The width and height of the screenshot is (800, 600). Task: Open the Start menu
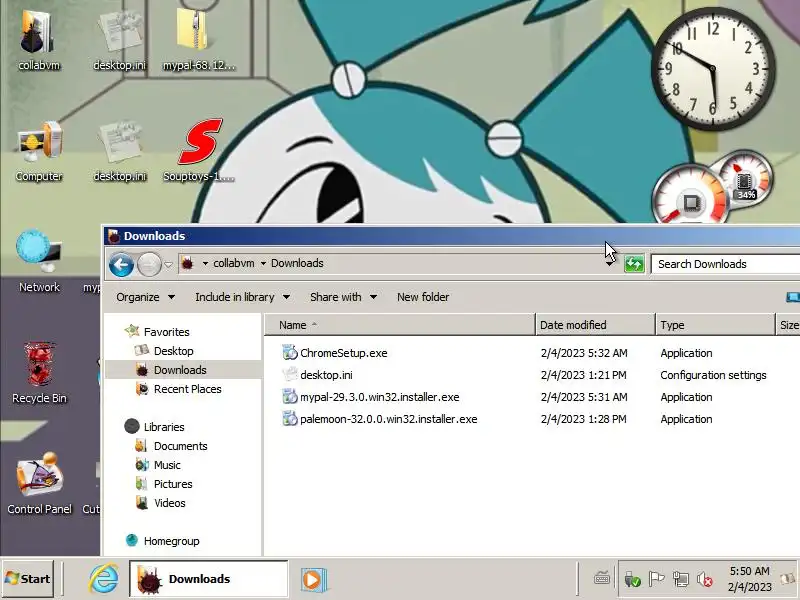click(28, 579)
